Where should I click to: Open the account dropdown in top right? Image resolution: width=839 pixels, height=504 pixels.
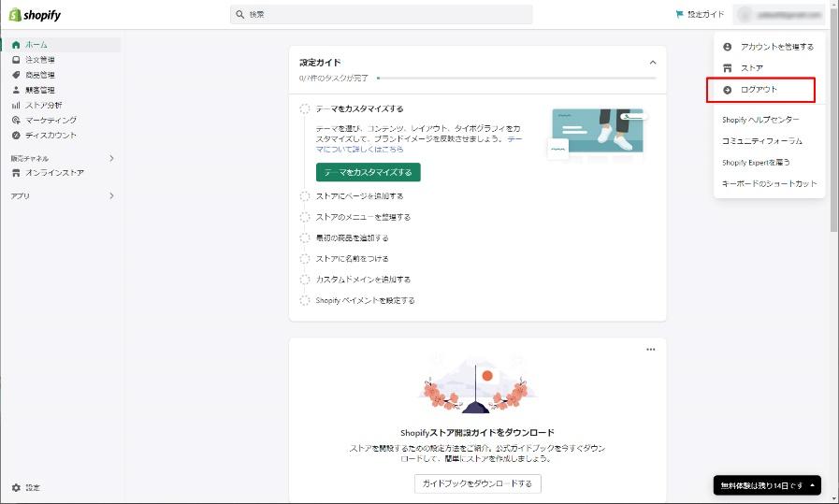click(x=779, y=15)
